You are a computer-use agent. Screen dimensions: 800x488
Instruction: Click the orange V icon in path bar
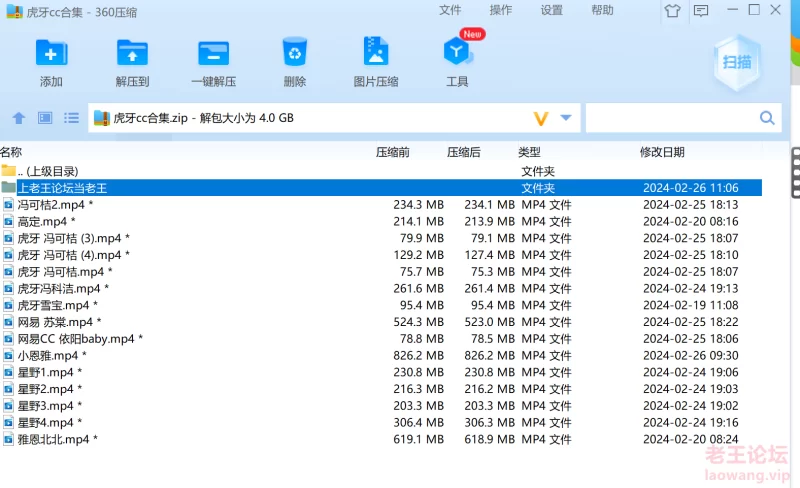click(x=541, y=118)
